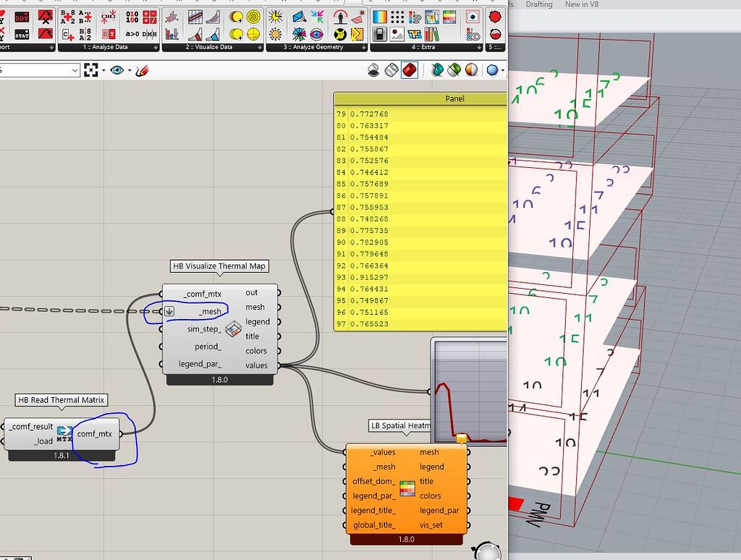Select value 0.915297 in the yellow Panel
Viewport: 741px width, 560px height.
[370, 277]
